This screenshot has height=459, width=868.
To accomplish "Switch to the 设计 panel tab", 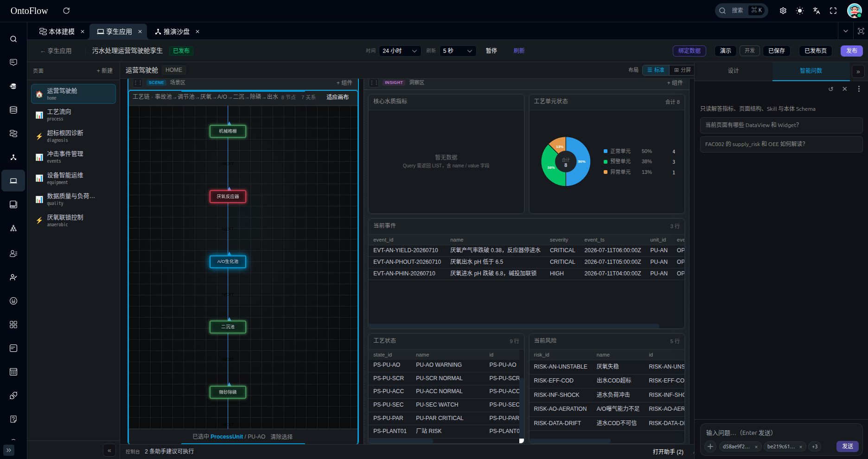I will 733,70.
